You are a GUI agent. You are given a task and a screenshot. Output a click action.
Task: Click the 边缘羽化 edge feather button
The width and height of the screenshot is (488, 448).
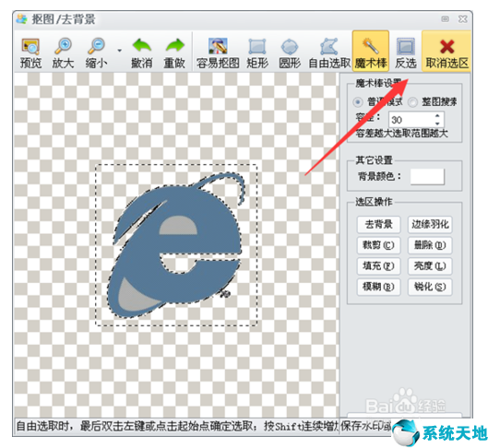[430, 224]
